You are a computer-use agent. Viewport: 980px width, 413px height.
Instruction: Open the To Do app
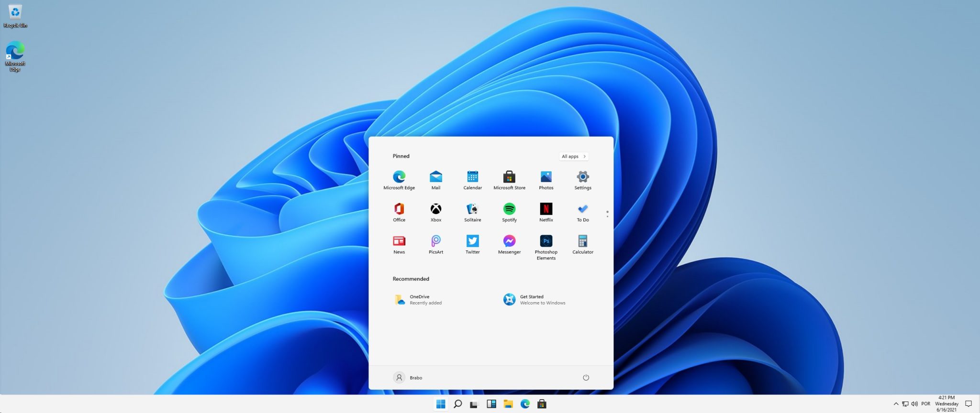pos(583,212)
